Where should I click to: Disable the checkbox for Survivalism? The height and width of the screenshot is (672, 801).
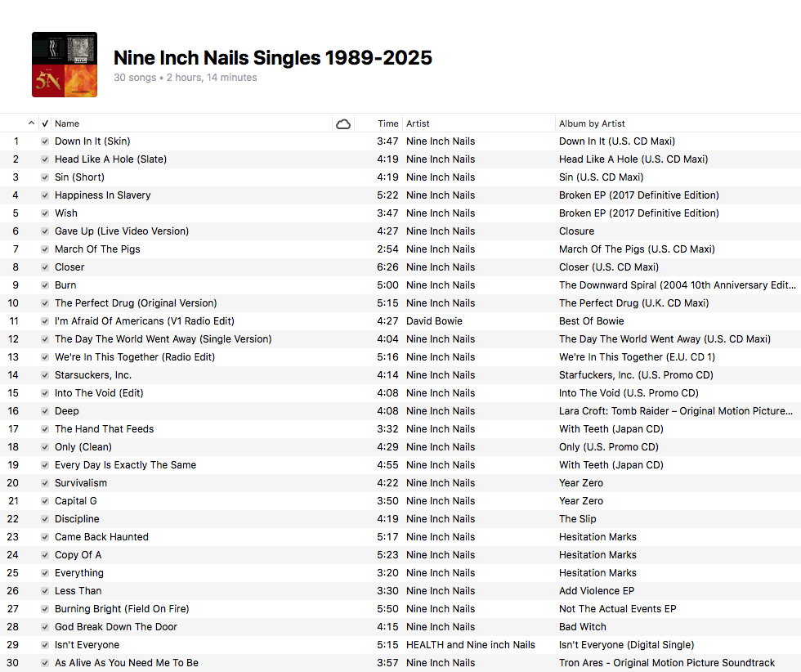click(45, 483)
